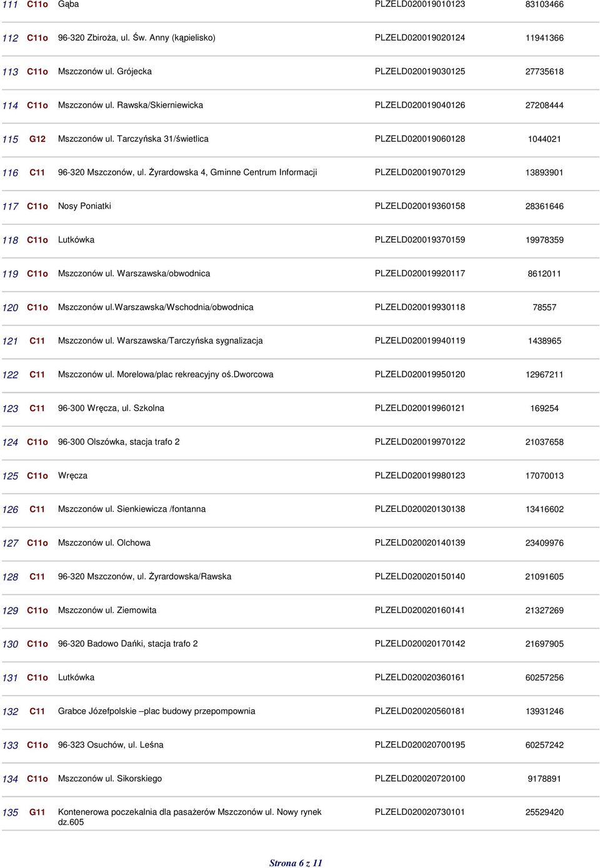Select 'Grabce Józefpolskie' pump station entry
This screenshot has height=868, width=600.
click(156, 711)
